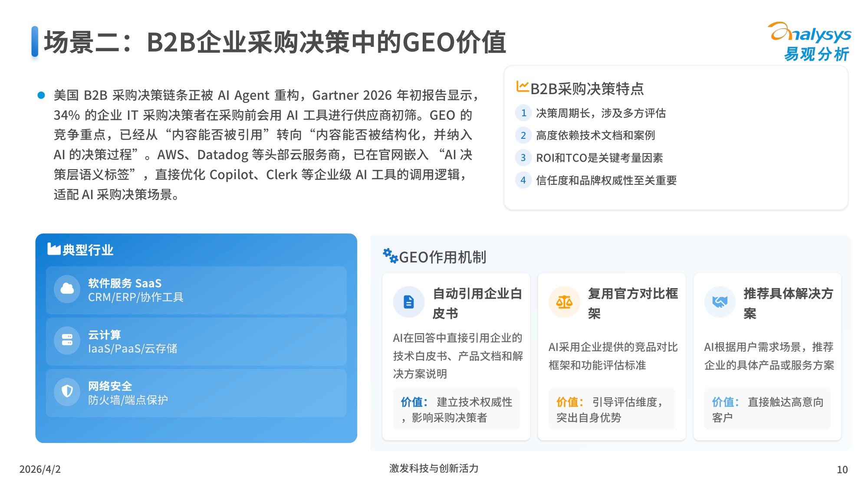
Task: Click the 网络安全 label
Action: coord(110,386)
